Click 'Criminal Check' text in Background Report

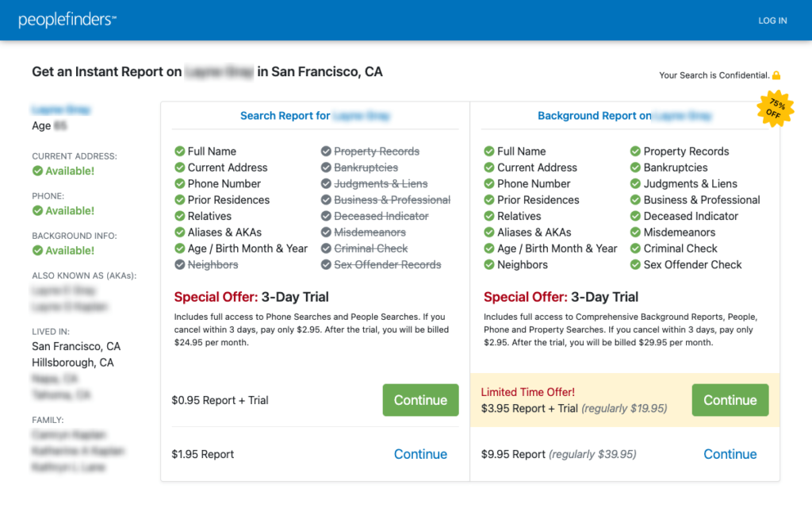click(680, 248)
